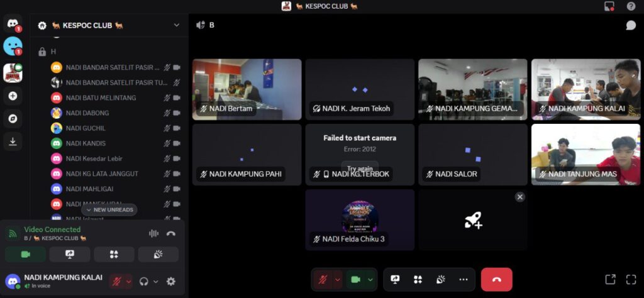
Task: Open the noise suppression waveform icon
Action: pyautogui.click(x=153, y=233)
